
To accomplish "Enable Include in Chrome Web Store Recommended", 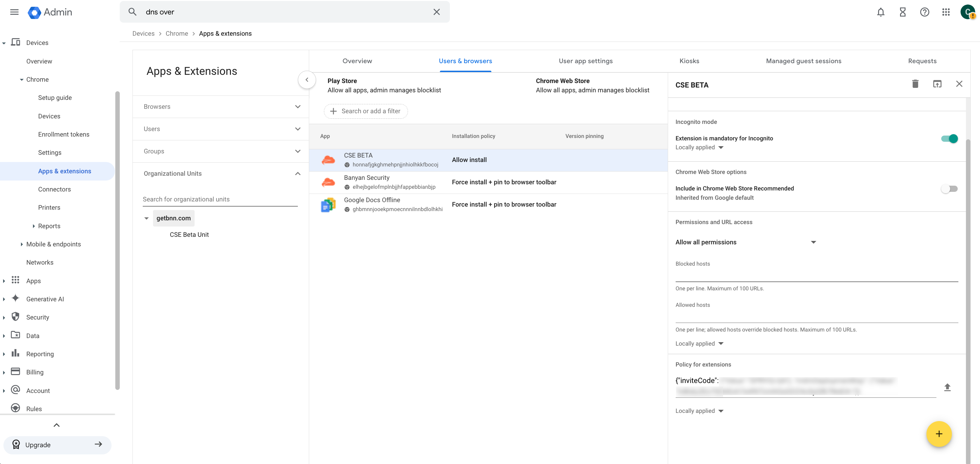I will (x=949, y=189).
